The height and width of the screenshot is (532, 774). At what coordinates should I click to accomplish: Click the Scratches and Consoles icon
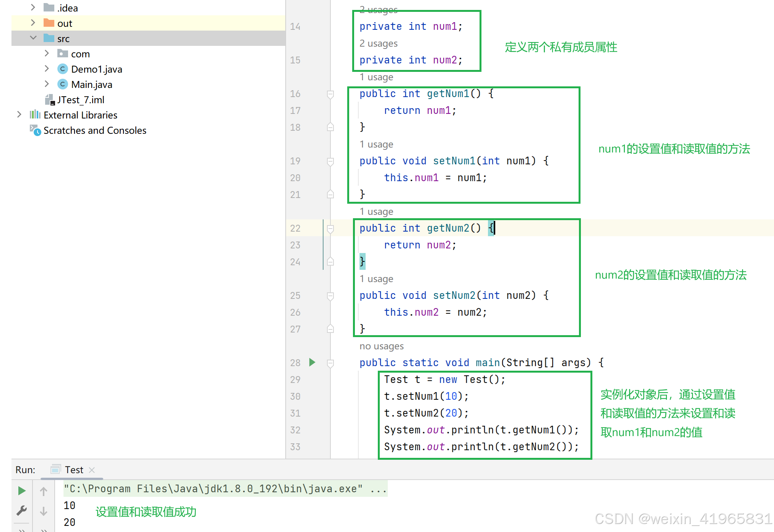(x=35, y=130)
